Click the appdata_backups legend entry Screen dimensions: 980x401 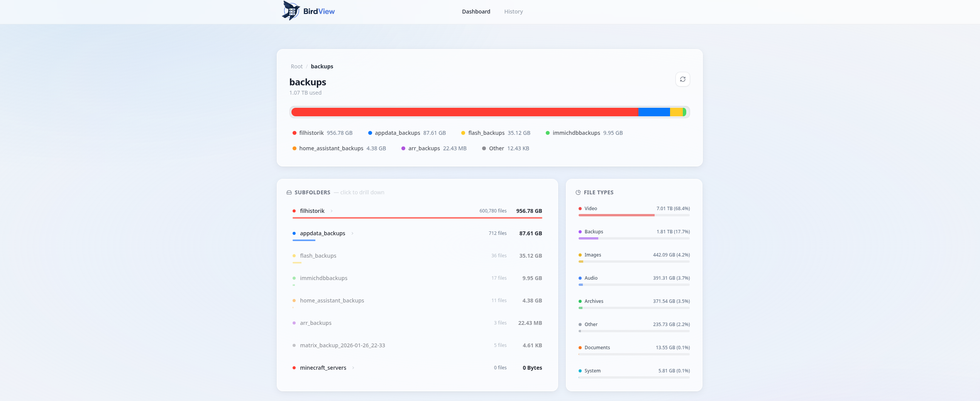pos(407,133)
